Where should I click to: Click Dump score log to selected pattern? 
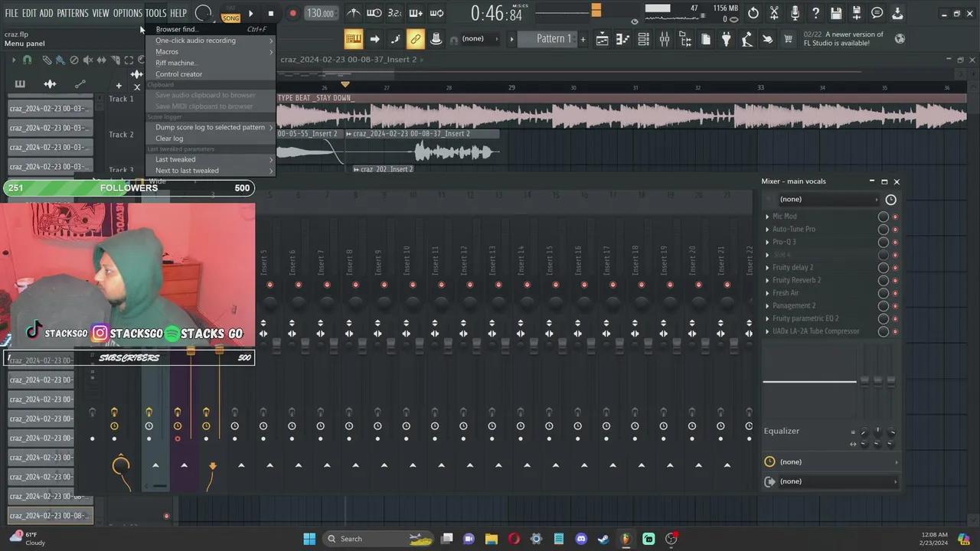(x=210, y=127)
